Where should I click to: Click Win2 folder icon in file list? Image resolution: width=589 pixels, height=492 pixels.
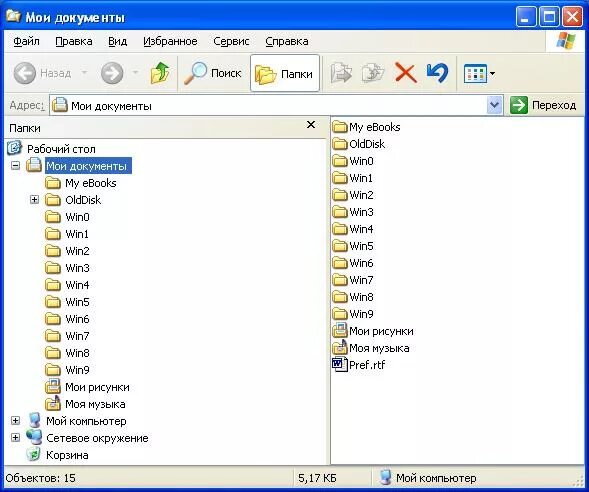click(x=340, y=195)
